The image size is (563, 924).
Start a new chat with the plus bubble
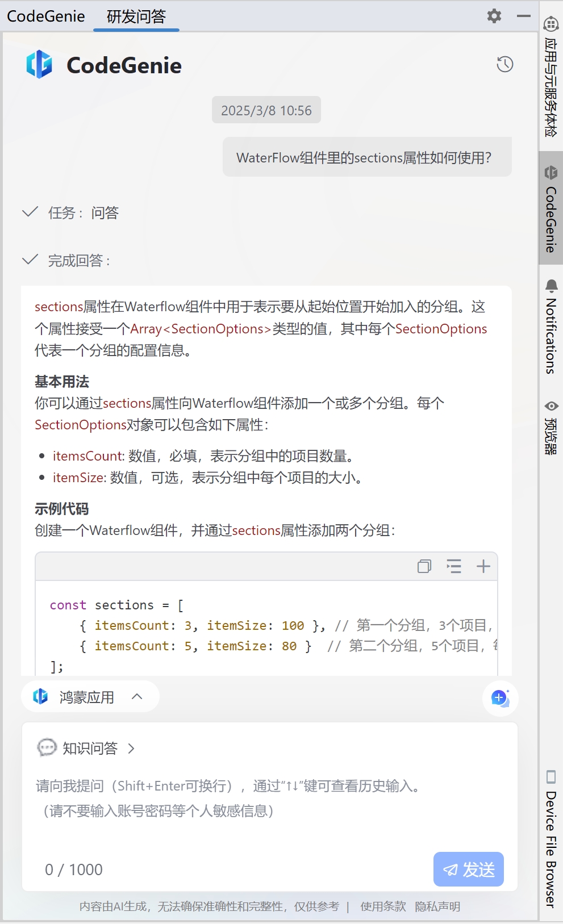[501, 698]
